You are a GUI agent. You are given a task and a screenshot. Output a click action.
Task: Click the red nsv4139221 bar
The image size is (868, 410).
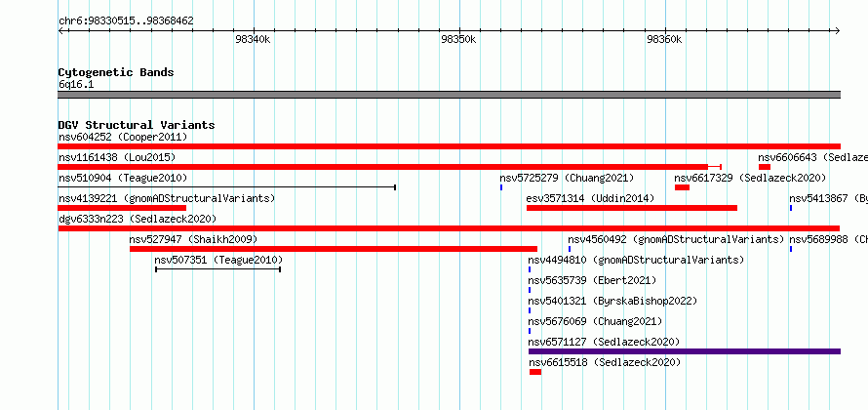122,208
